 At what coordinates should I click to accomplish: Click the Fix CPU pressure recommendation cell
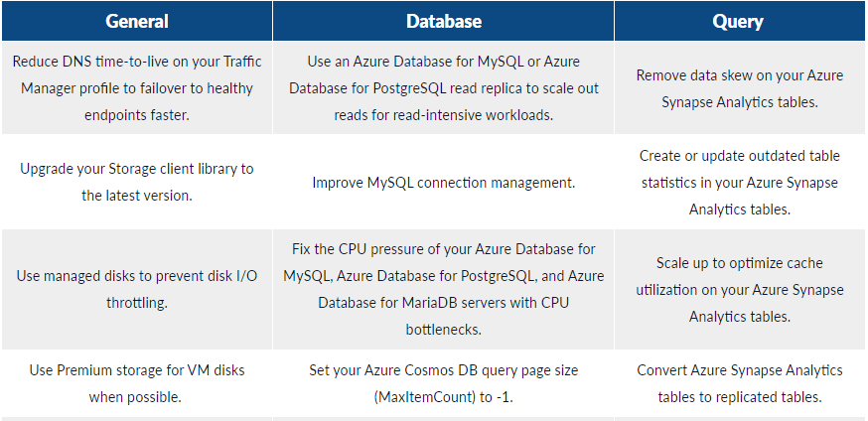point(443,289)
